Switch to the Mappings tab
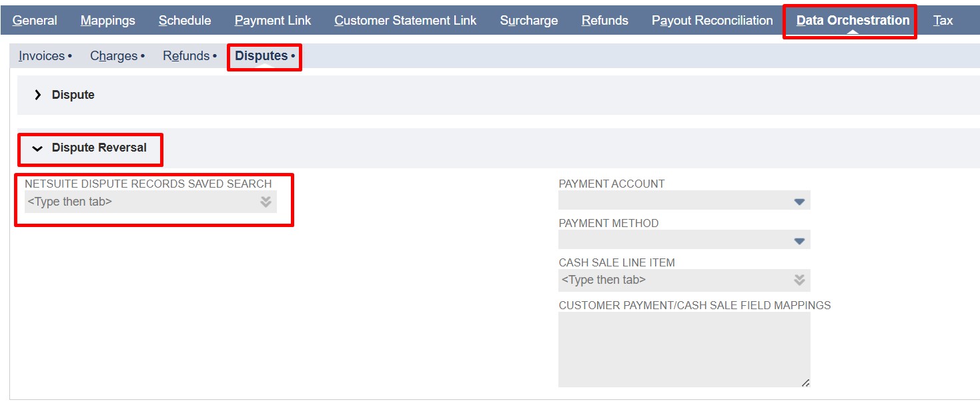This screenshot has height=406, width=980. pyautogui.click(x=107, y=21)
